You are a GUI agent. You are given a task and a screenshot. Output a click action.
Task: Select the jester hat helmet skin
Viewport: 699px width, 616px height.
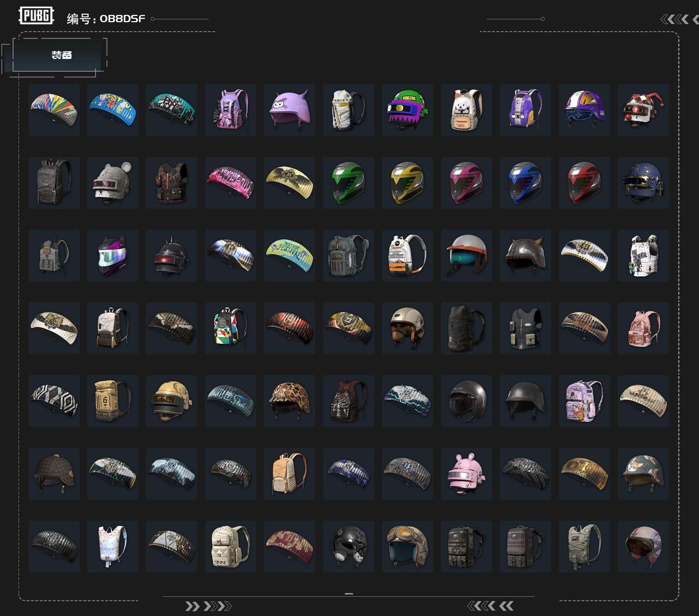coord(643,110)
